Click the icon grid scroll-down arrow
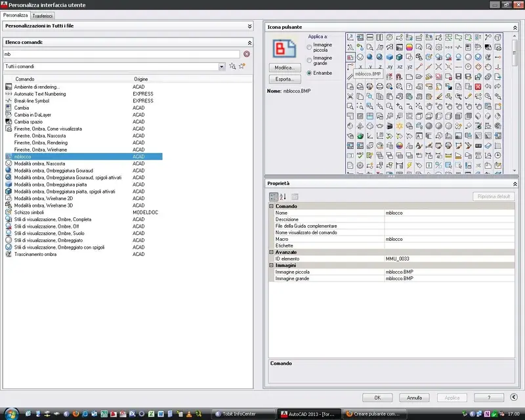This screenshot has width=525, height=420. (514, 171)
